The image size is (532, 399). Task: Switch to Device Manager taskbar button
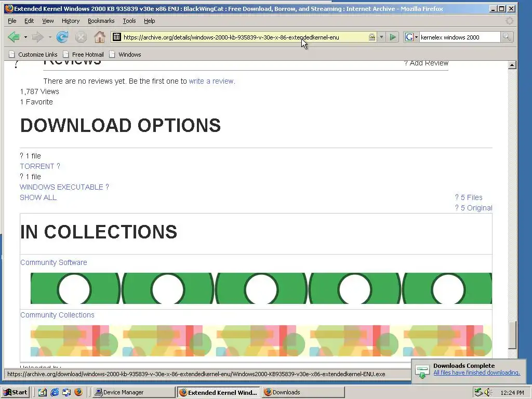tap(134, 392)
